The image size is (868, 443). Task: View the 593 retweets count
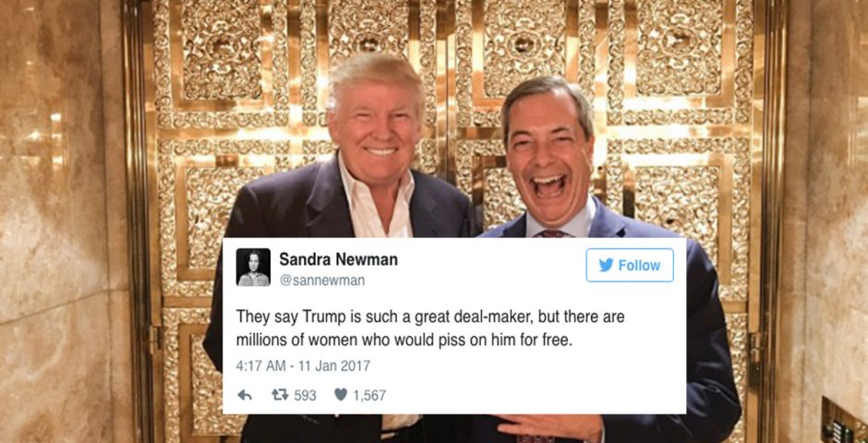pos(305,395)
